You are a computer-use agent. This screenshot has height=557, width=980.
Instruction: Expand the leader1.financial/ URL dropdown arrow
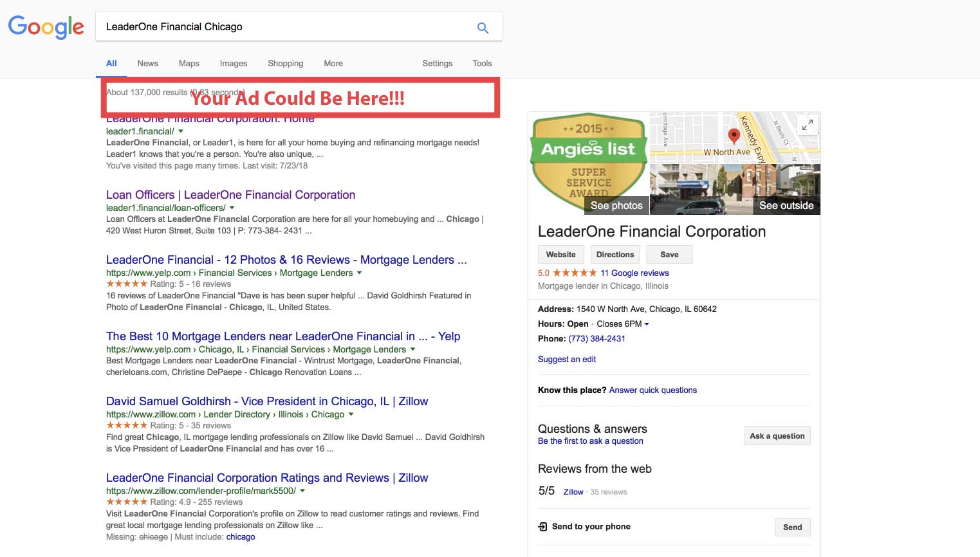click(181, 131)
